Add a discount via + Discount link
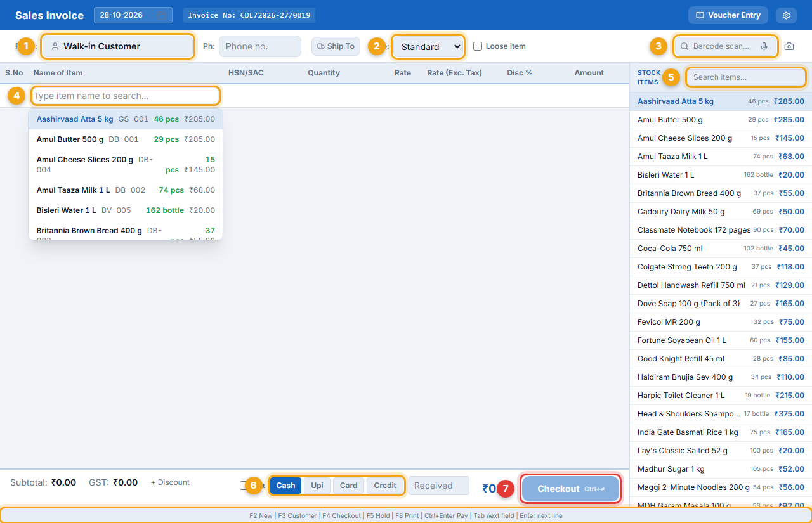Screen dimensions: 812x523 pyautogui.click(x=170, y=482)
